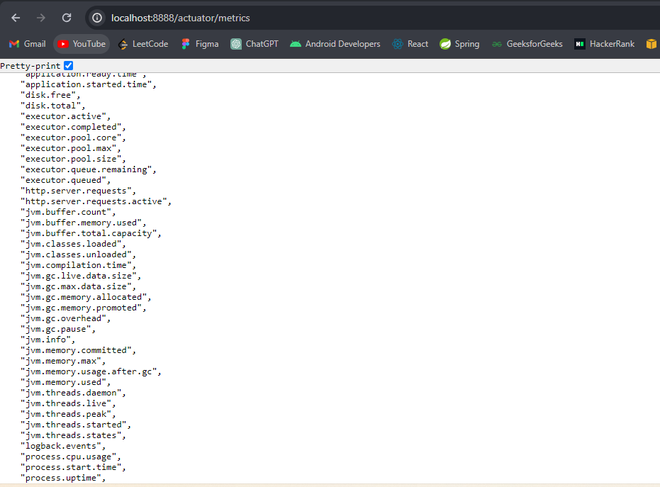Image resolution: width=660 pixels, height=487 pixels.
Task: Open the Android Developers bookmark
Action: (335, 44)
